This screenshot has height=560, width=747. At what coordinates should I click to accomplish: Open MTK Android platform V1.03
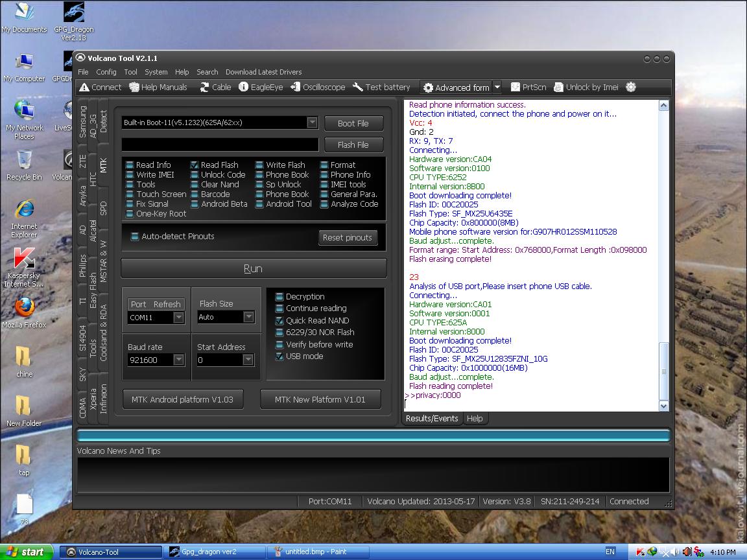click(182, 399)
